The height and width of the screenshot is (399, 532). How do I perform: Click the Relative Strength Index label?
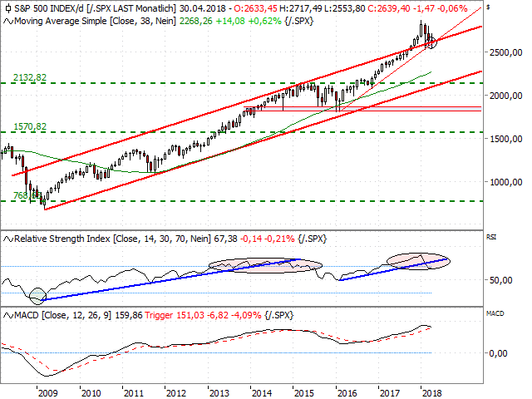62,239
